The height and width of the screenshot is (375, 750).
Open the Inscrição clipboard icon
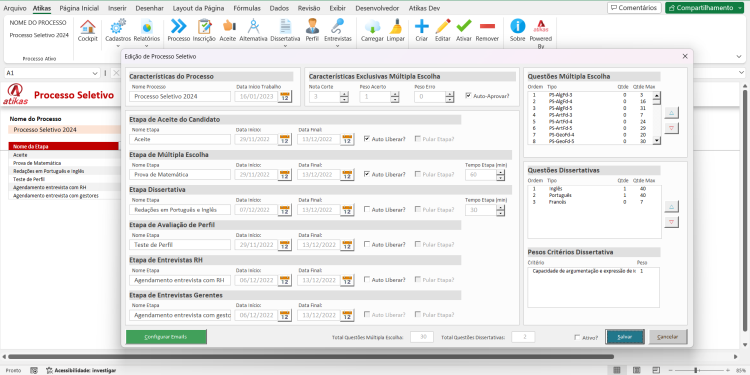(x=204, y=26)
